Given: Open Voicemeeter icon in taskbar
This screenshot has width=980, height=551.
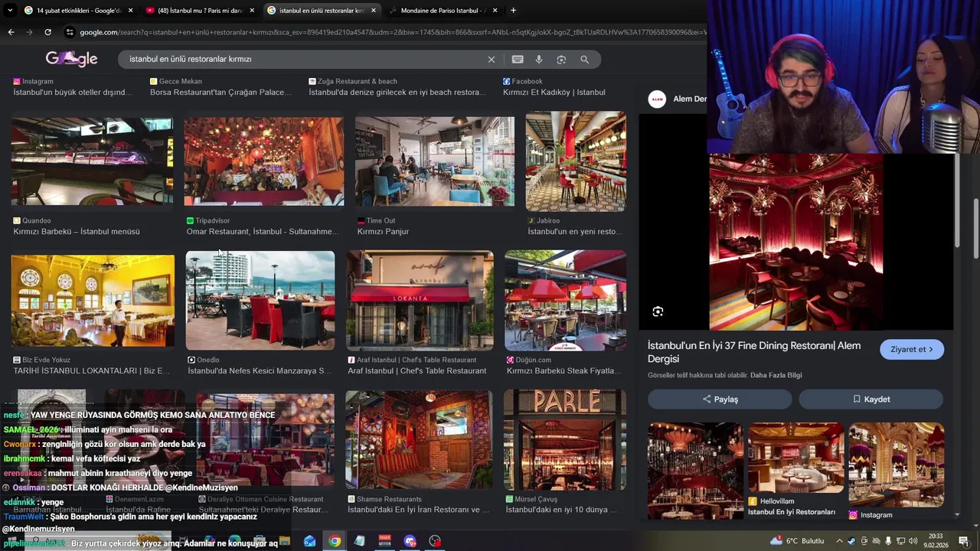Looking at the screenshot, I should coord(385,541).
